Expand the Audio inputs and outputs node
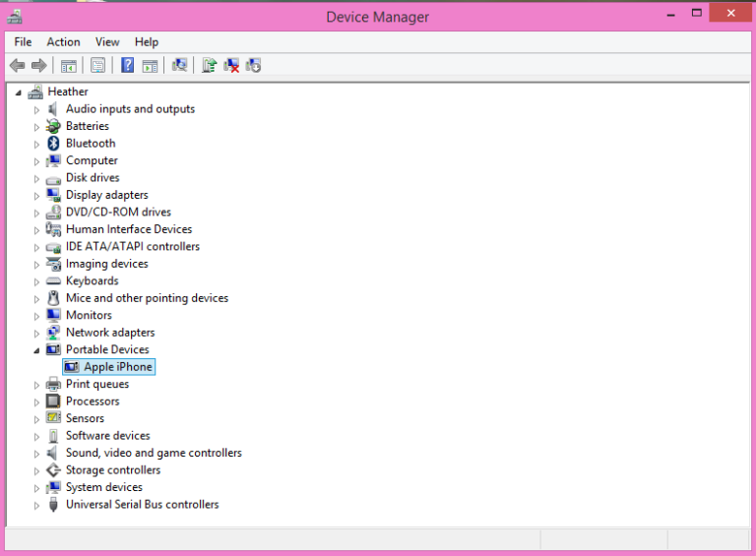This screenshot has height=556, width=756. click(37, 109)
